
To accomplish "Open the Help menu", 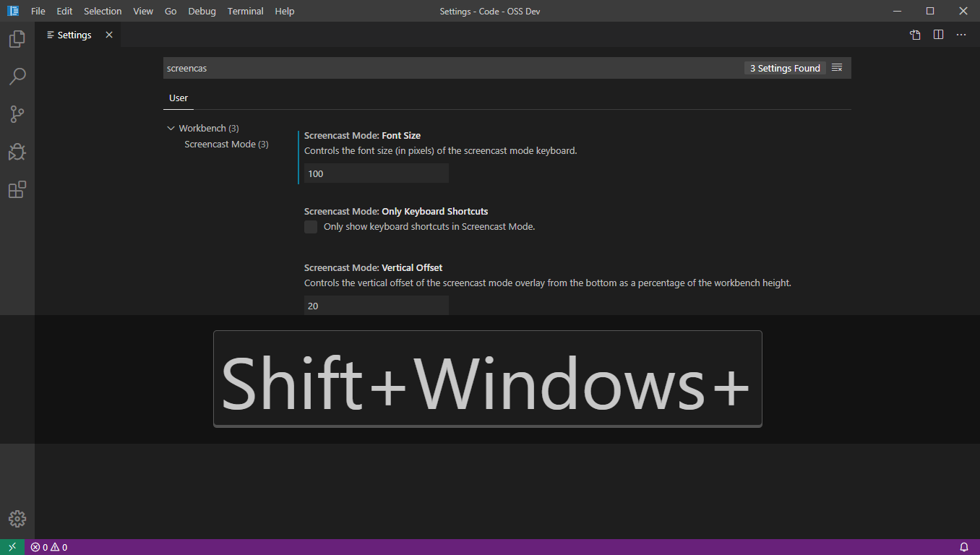I will pyautogui.click(x=285, y=11).
